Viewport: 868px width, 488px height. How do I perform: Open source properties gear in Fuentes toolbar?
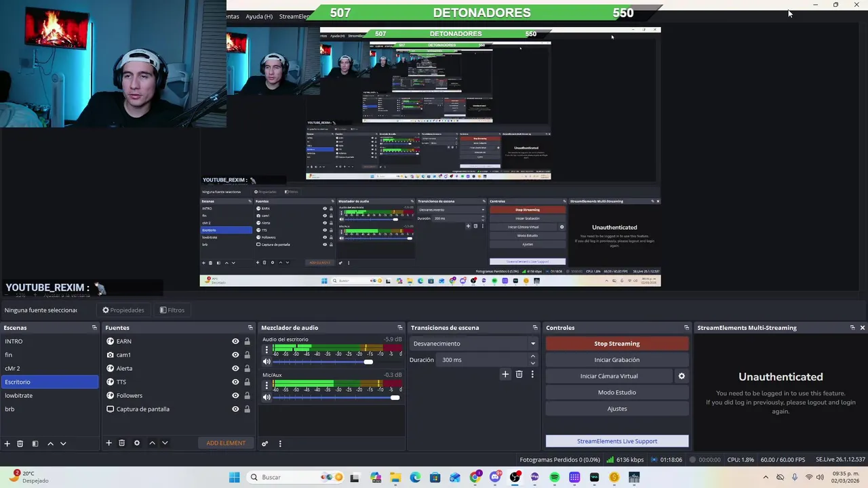[137, 443]
